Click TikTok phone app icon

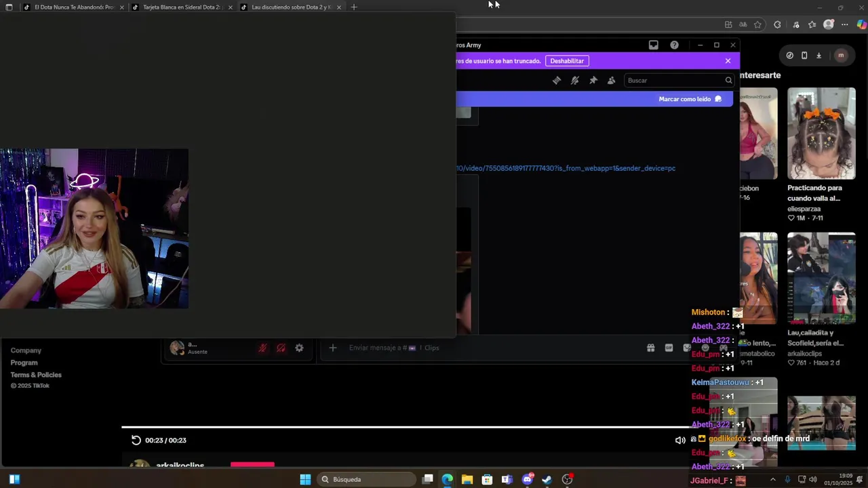804,56
